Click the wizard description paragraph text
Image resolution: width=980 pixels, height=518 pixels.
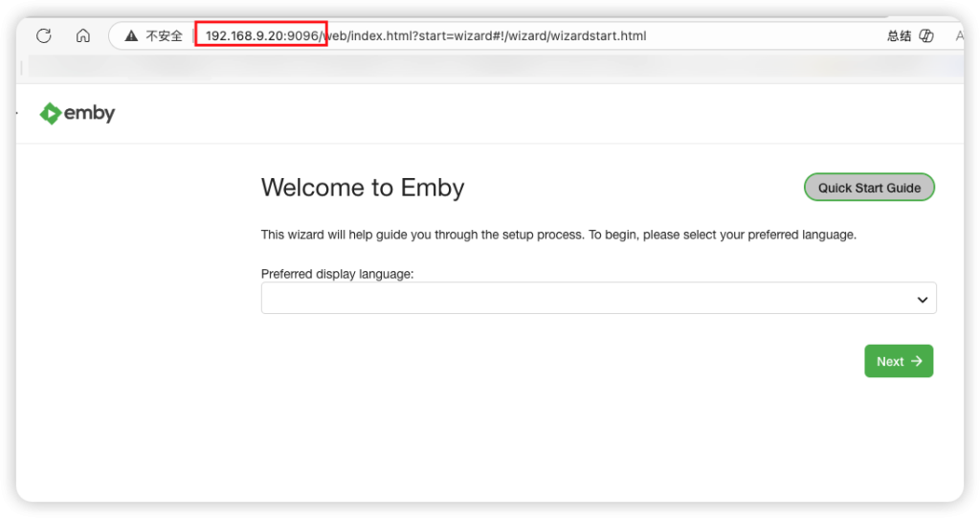(558, 235)
